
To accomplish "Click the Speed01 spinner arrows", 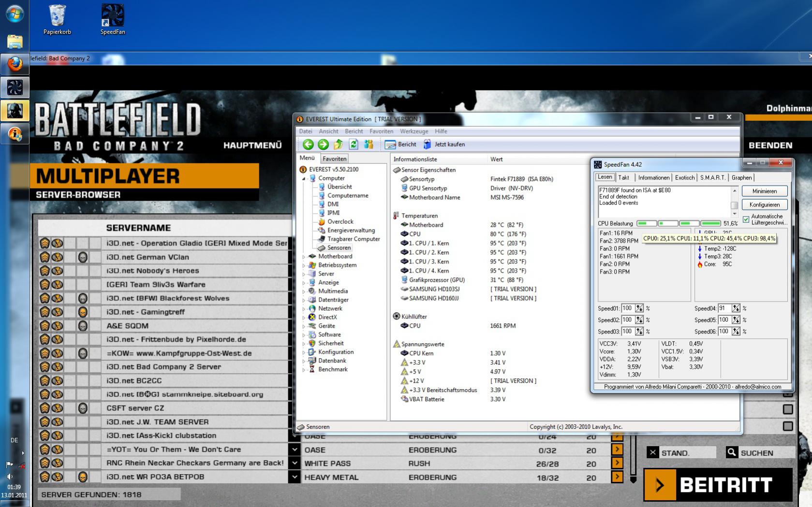I will pyautogui.click(x=639, y=308).
